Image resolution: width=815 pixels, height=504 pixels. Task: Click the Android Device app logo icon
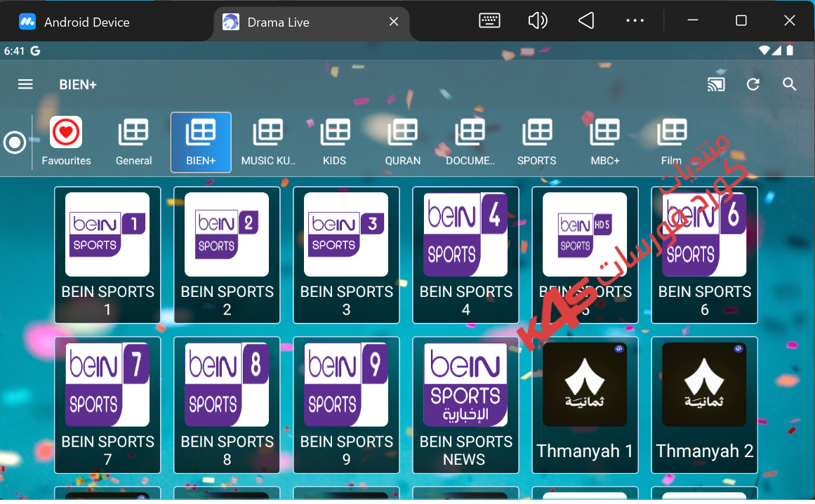pos(27,22)
